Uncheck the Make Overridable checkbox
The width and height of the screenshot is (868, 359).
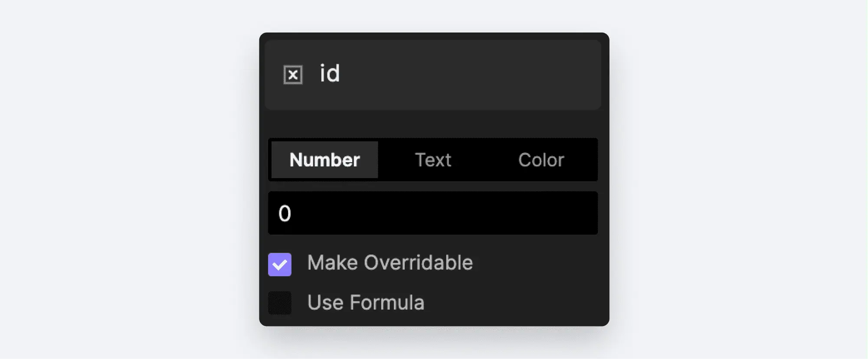point(280,264)
